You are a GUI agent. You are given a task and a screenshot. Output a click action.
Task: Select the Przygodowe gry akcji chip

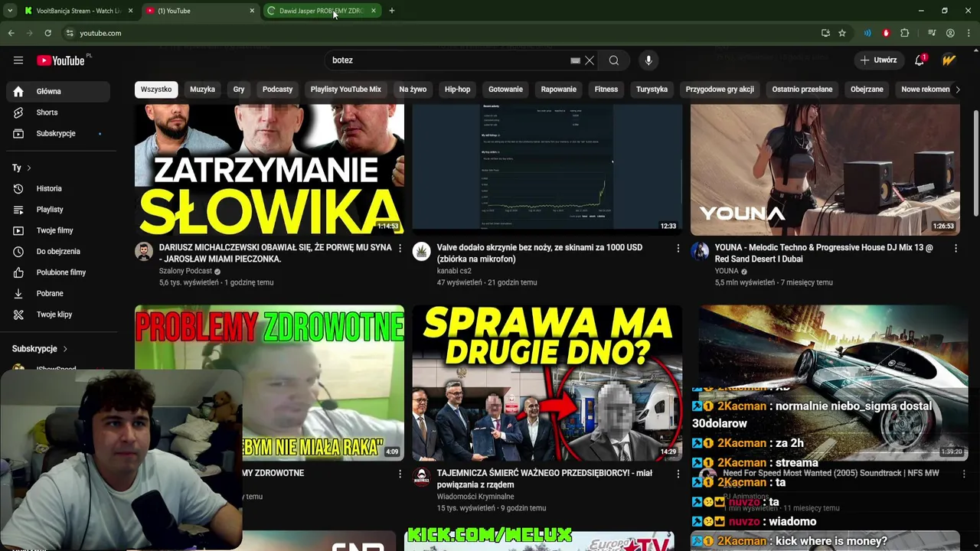tap(720, 90)
